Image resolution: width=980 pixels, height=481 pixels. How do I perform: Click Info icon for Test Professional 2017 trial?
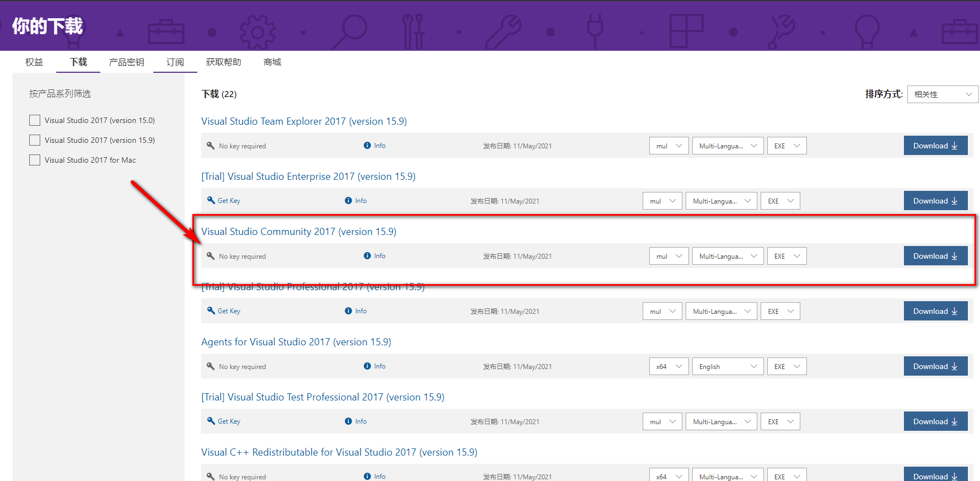click(x=348, y=421)
